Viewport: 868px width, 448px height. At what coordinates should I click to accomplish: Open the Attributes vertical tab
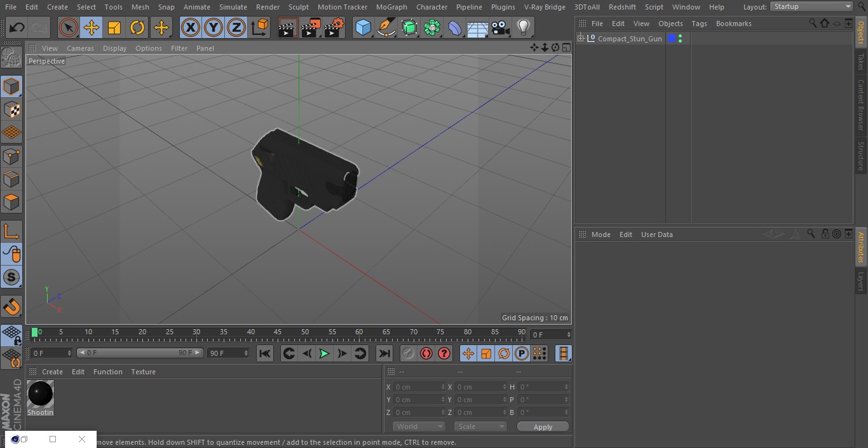(861, 247)
